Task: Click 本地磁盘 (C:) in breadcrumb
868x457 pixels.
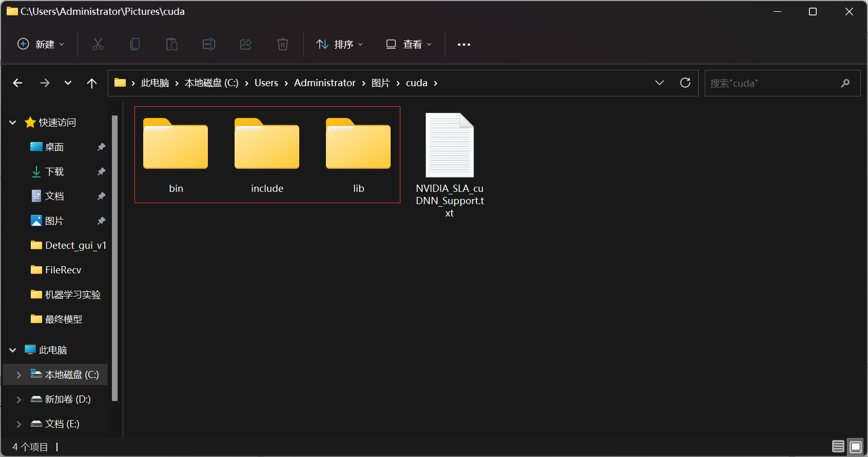Action: (211, 83)
